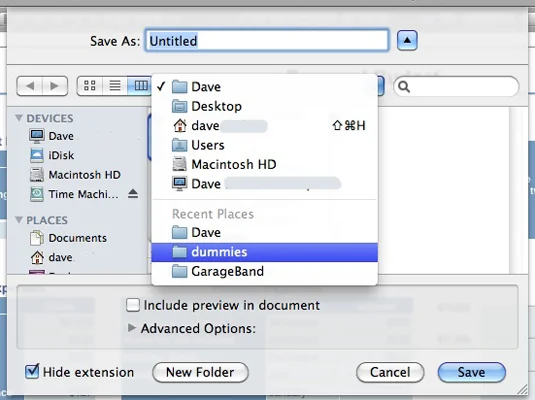Eject the Time Machine volume
The image size is (535, 400).
point(133,194)
